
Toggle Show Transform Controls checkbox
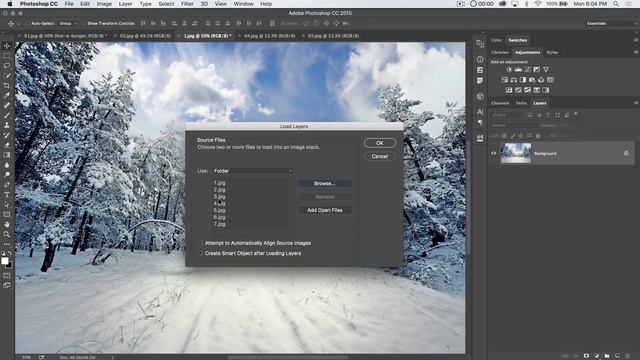pyautogui.click(x=84, y=24)
